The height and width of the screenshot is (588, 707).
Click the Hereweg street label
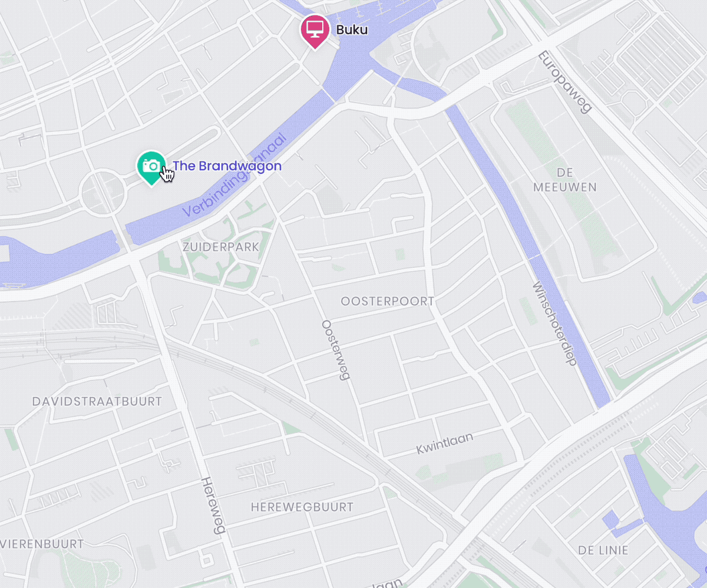pos(213,506)
